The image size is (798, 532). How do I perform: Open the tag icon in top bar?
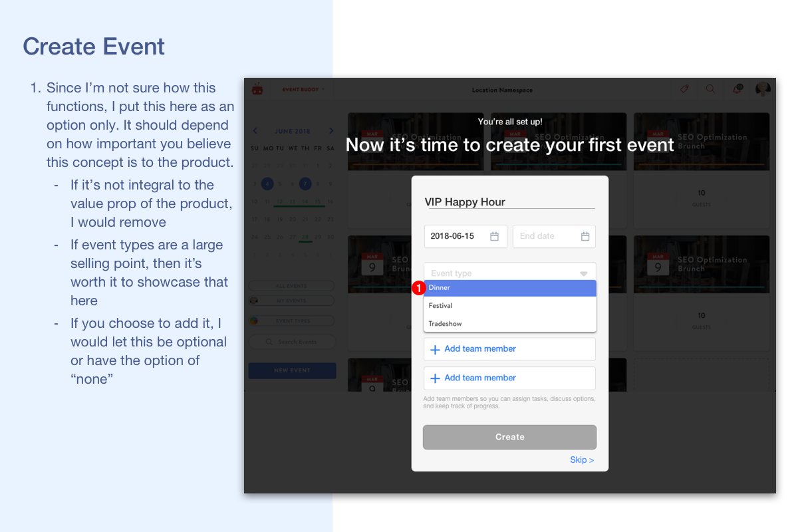(684, 89)
